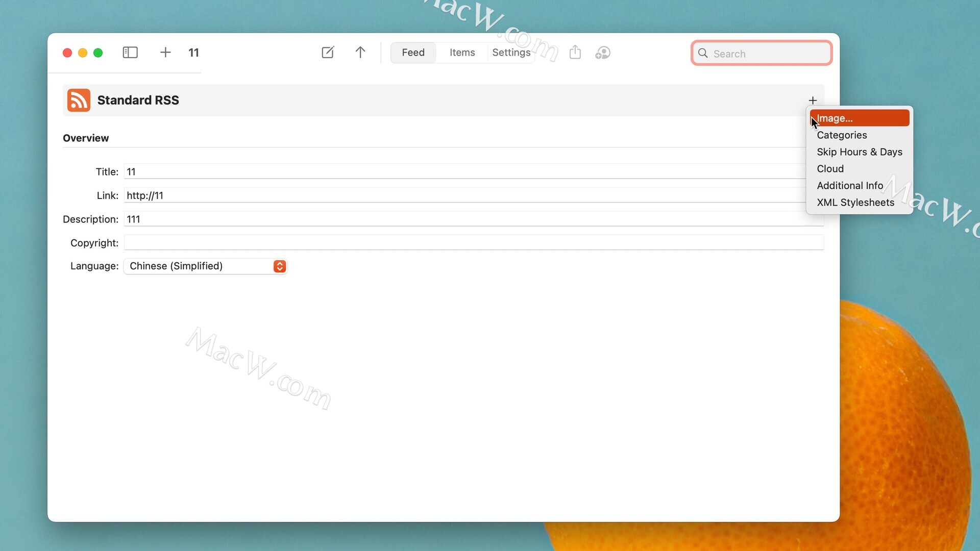
Task: Toggle the sidebar panel icon
Action: [130, 53]
